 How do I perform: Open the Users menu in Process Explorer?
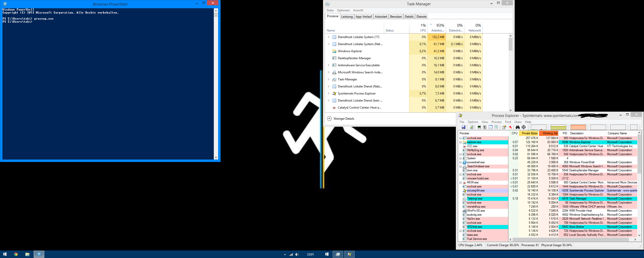(518, 122)
